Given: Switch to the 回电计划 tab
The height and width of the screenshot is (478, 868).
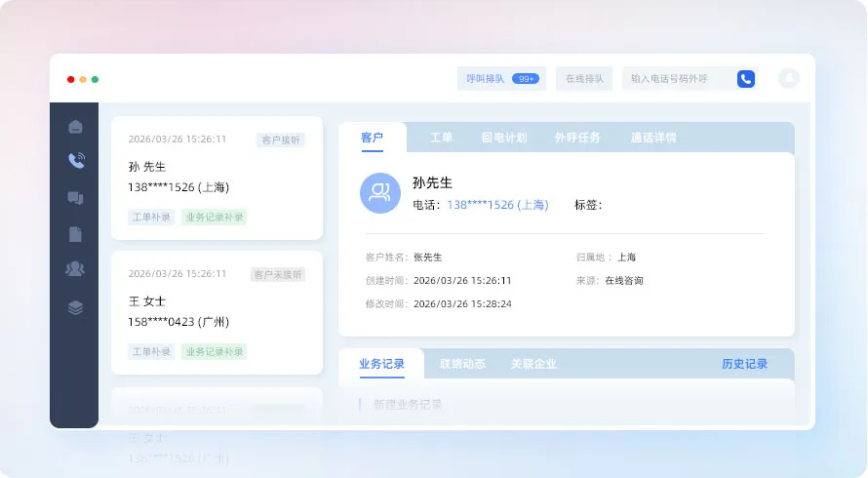Looking at the screenshot, I should tap(504, 138).
